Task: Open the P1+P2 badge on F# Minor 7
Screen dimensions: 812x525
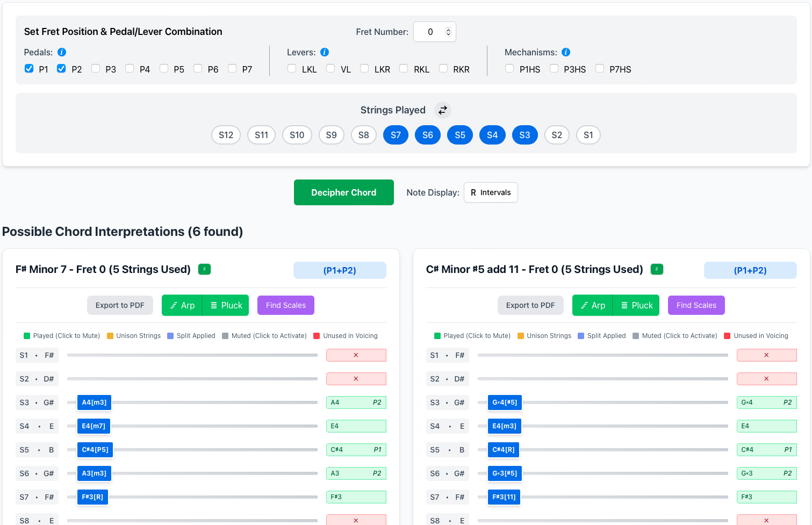Action: coord(340,270)
